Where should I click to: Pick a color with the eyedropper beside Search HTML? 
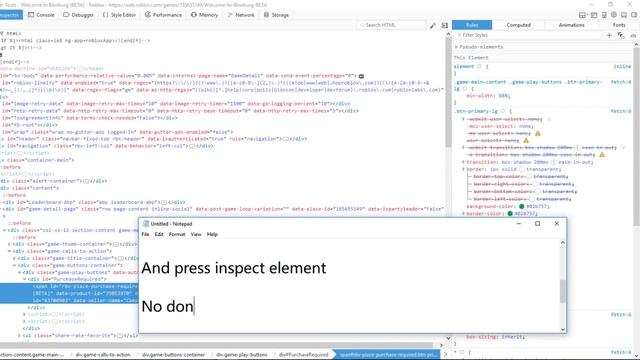tap(433, 25)
